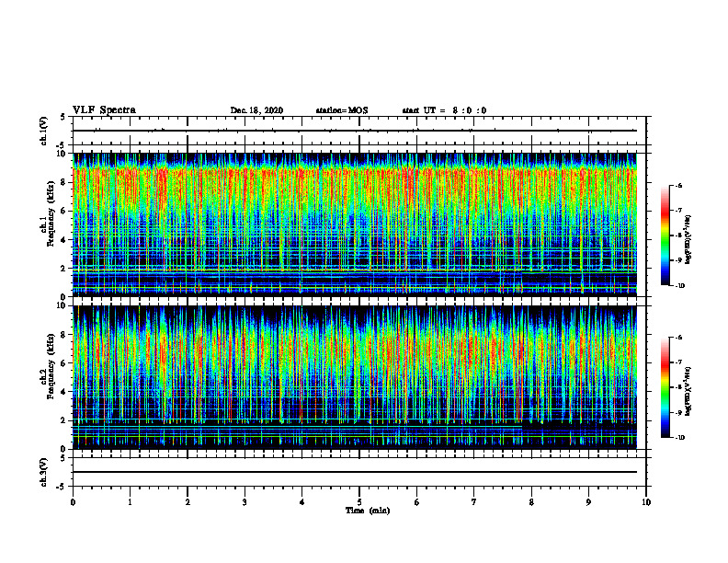The height and width of the screenshot is (563, 728).
Task: Click the "VLF Spectra" plot title
Action: pyautogui.click(x=104, y=110)
